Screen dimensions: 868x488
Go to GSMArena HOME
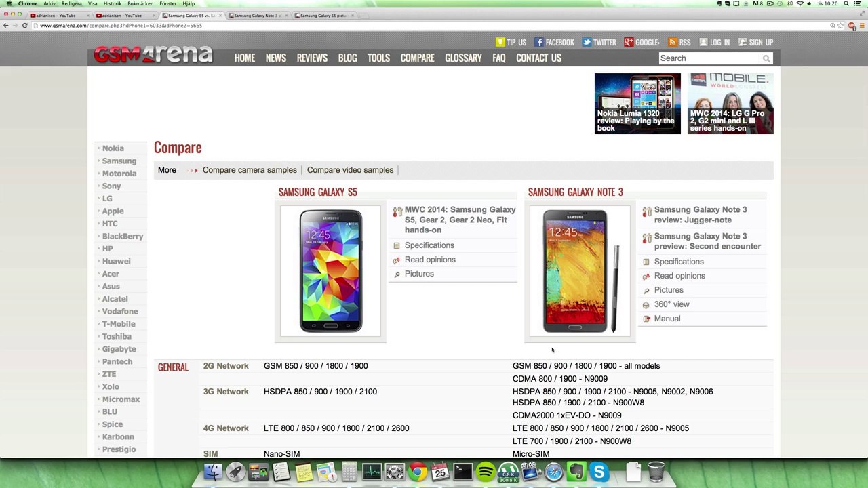[244, 58]
